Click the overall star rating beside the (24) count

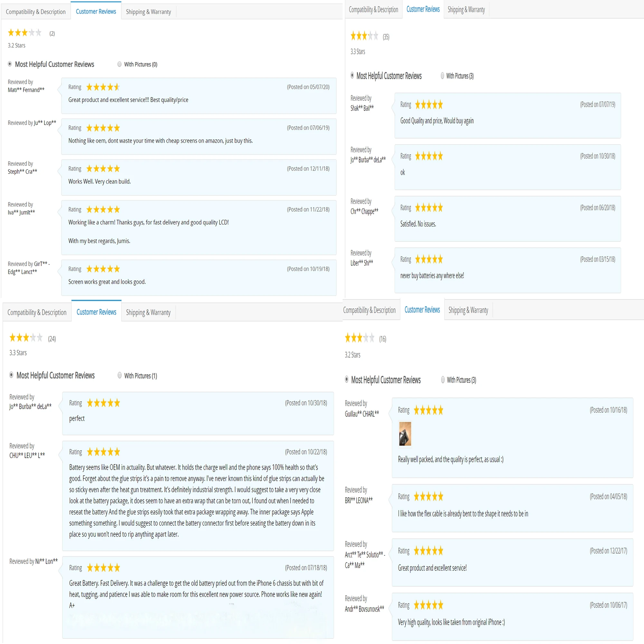26,338
